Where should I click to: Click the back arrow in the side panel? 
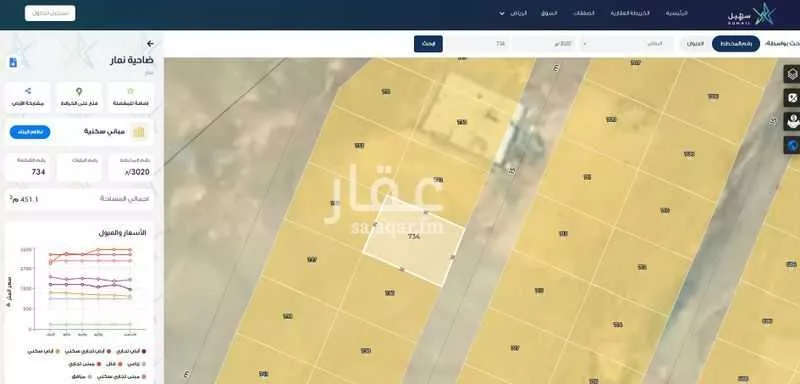150,44
